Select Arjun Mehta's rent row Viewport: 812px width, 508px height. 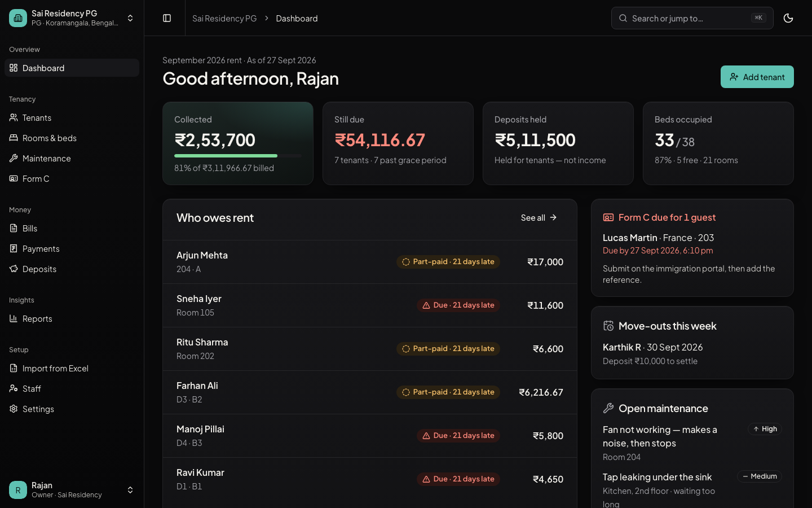[370, 262]
